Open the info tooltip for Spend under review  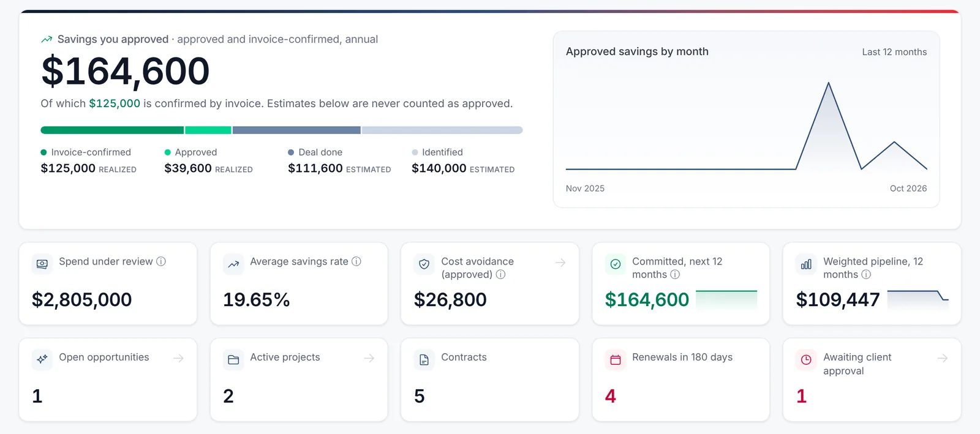[x=161, y=261]
